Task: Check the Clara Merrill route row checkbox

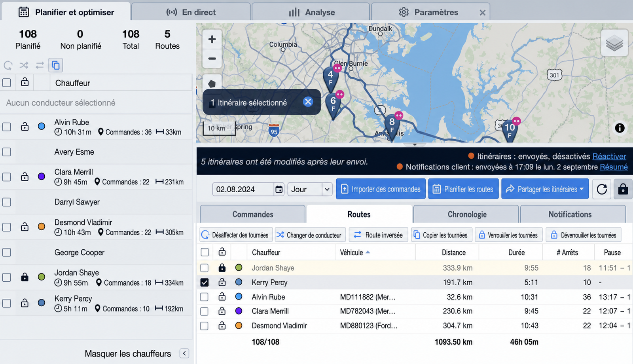Action: pos(205,311)
